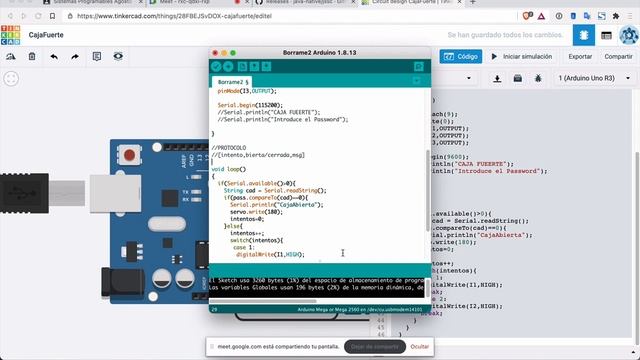Screen dimensions: 640x360
Task: Open the browser extensions puzzle icon
Action: (616, 16)
